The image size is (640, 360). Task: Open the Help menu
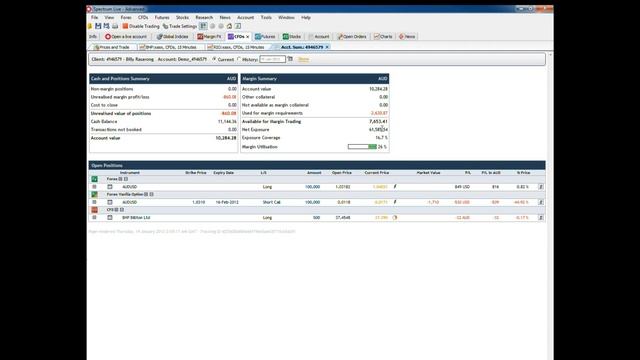[306, 18]
